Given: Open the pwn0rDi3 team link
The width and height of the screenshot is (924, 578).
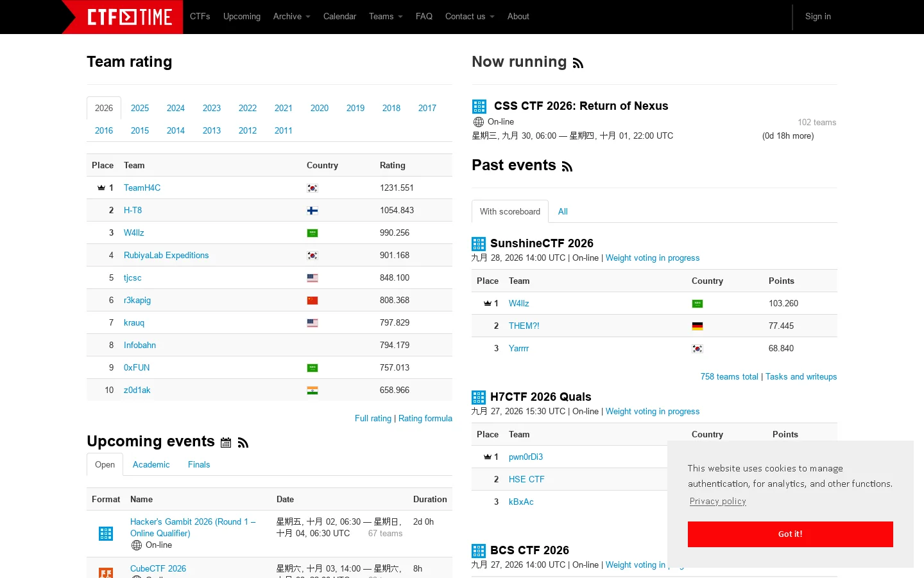Looking at the screenshot, I should click(526, 457).
